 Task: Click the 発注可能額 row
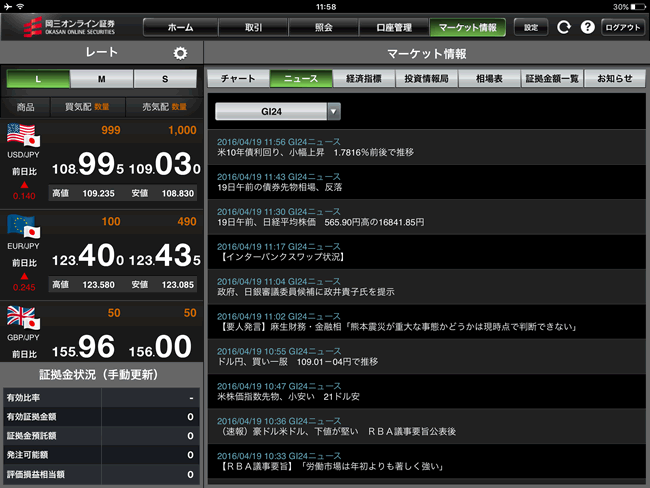point(101,455)
